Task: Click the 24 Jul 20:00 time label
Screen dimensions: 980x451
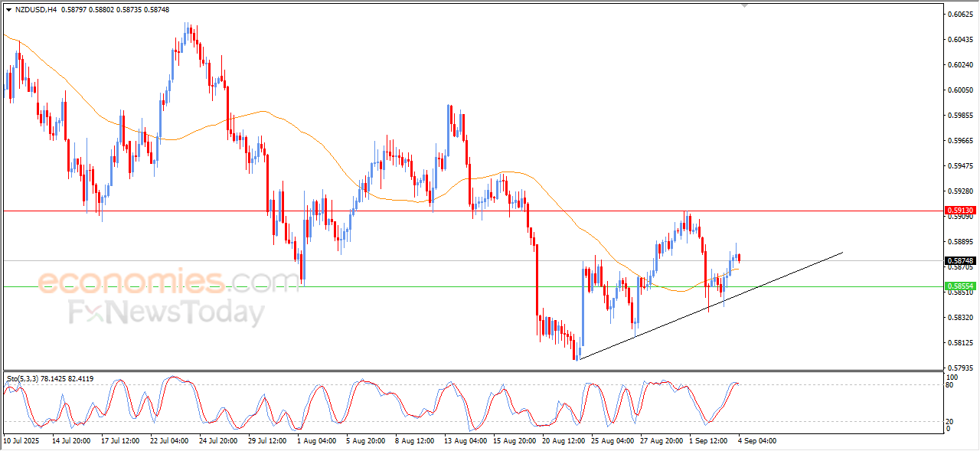Action: (218, 441)
